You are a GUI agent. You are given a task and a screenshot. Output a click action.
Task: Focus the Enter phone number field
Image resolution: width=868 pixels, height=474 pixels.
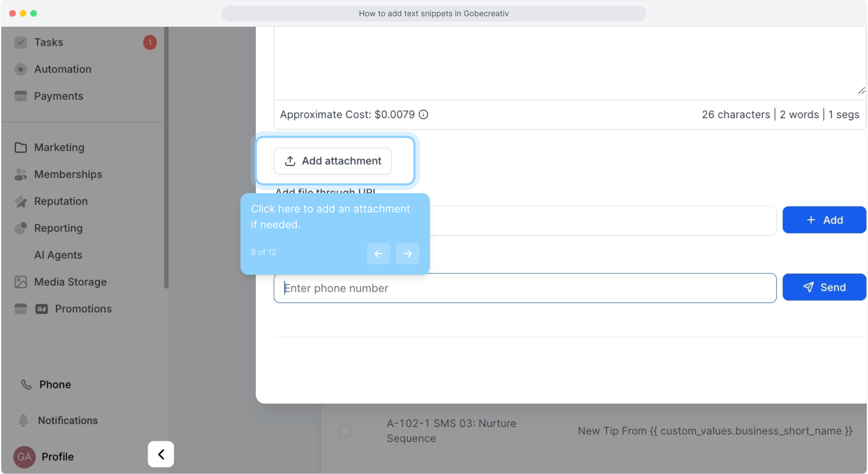[x=524, y=288]
